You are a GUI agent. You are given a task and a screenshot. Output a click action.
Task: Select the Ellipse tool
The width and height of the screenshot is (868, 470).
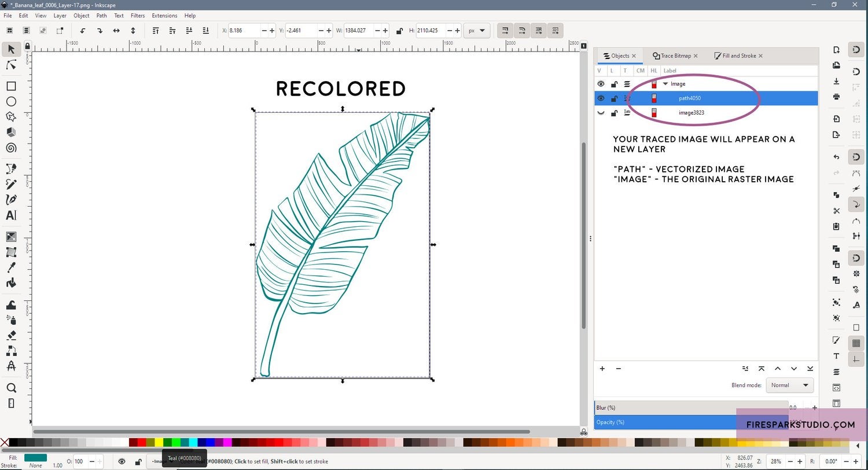pyautogui.click(x=11, y=102)
